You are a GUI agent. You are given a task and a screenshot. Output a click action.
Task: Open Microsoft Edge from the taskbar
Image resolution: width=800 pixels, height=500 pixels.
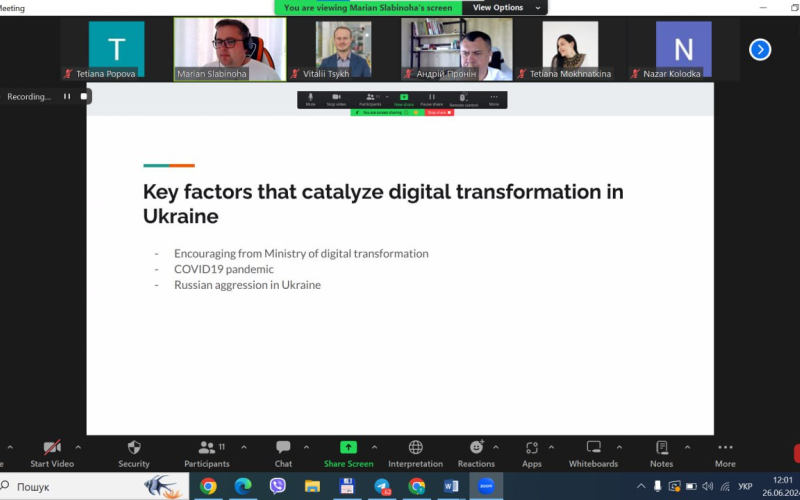243,486
